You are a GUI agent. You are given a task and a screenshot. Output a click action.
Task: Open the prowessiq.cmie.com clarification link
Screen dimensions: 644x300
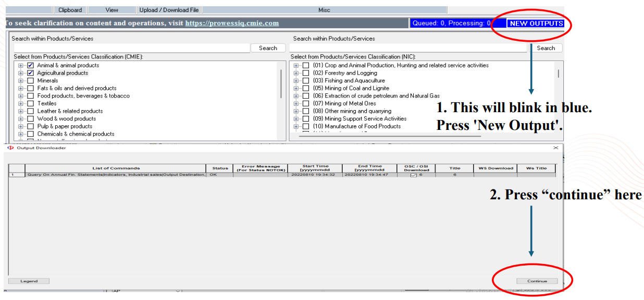(232, 23)
